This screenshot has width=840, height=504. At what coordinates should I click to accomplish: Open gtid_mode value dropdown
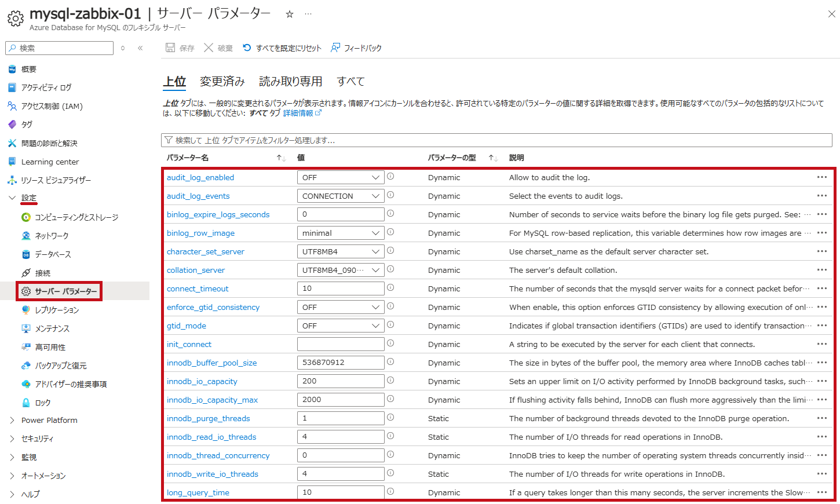tap(341, 326)
